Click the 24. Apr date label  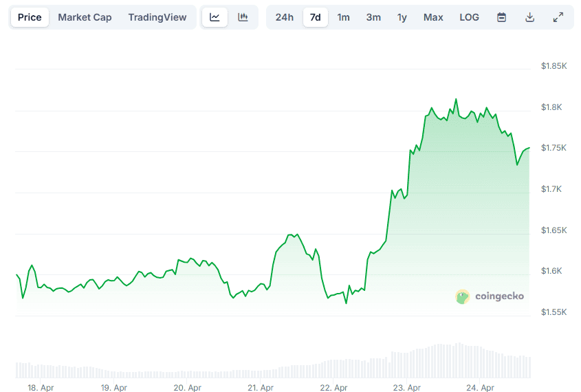[x=480, y=388]
